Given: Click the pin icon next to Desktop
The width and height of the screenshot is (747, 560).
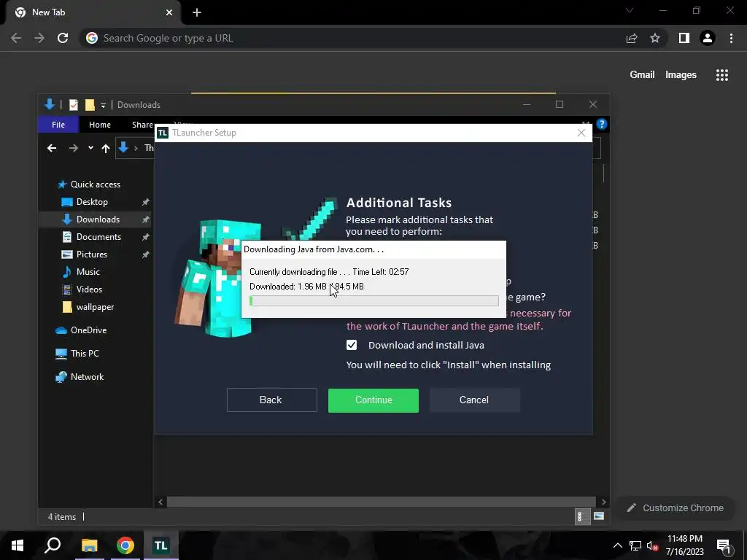Looking at the screenshot, I should [145, 203].
